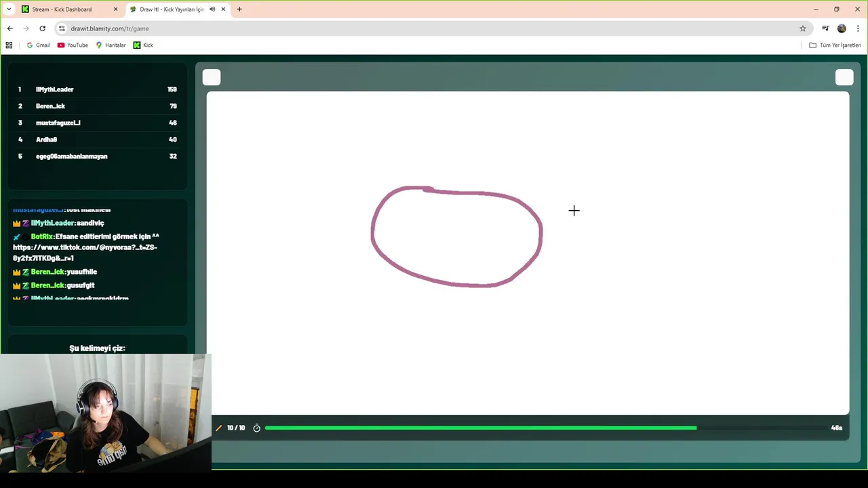The height and width of the screenshot is (488, 868).
Task: Click the 46s remaining time label
Action: coord(836,428)
